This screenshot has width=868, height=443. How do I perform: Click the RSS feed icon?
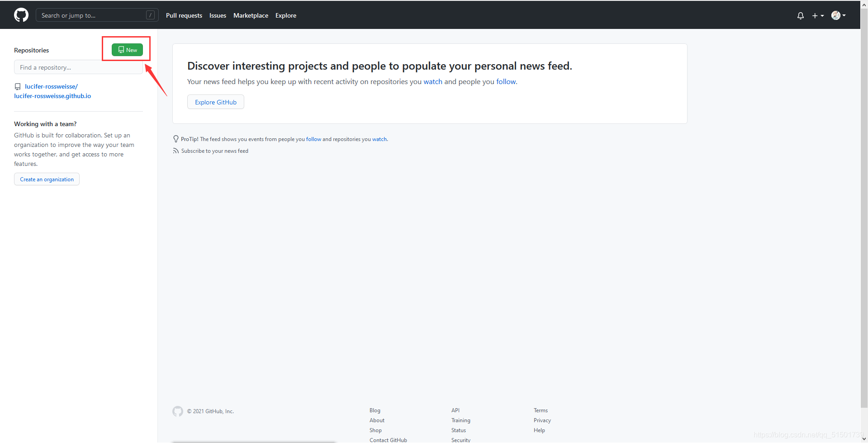click(175, 151)
